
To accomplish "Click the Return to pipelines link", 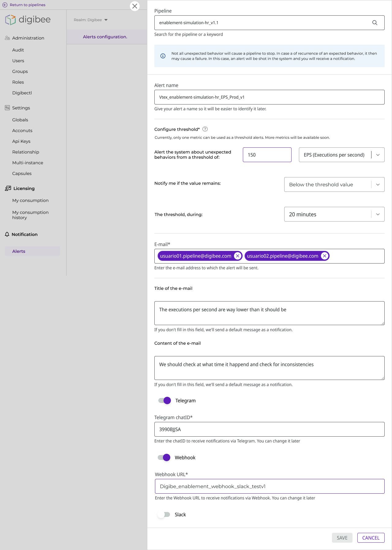I will [x=28, y=5].
